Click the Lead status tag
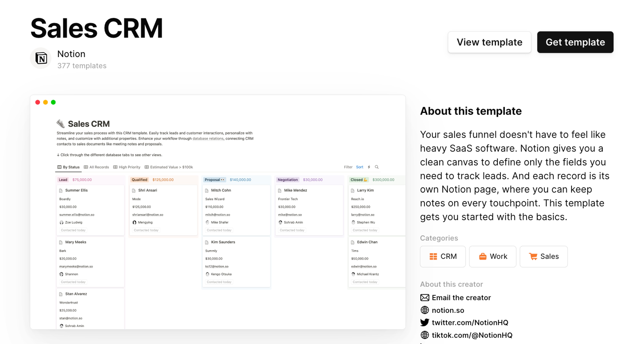 tap(63, 180)
